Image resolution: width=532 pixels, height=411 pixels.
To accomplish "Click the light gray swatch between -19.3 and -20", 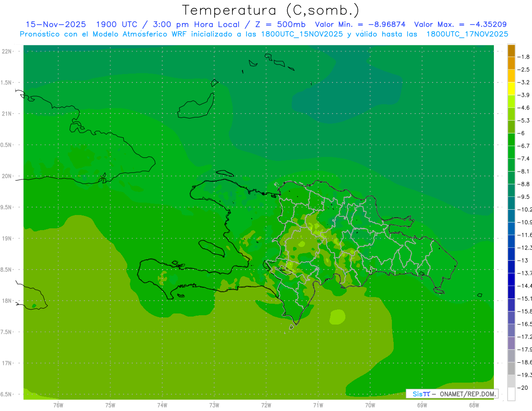I will point(511,381).
